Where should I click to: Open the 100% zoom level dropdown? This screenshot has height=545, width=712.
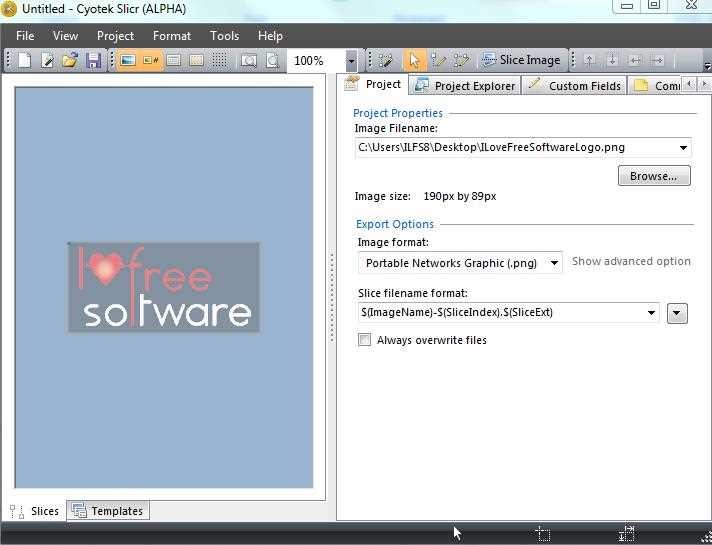[350, 61]
